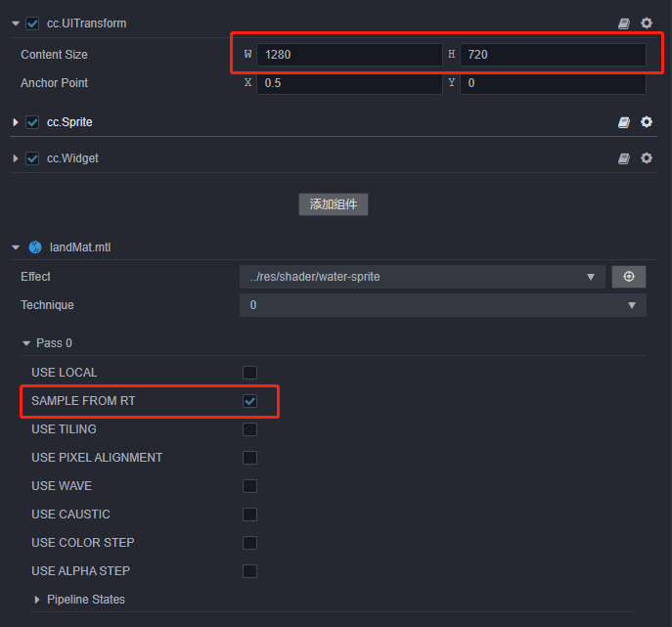Disable the cc.UITransform component checkbox

point(32,23)
